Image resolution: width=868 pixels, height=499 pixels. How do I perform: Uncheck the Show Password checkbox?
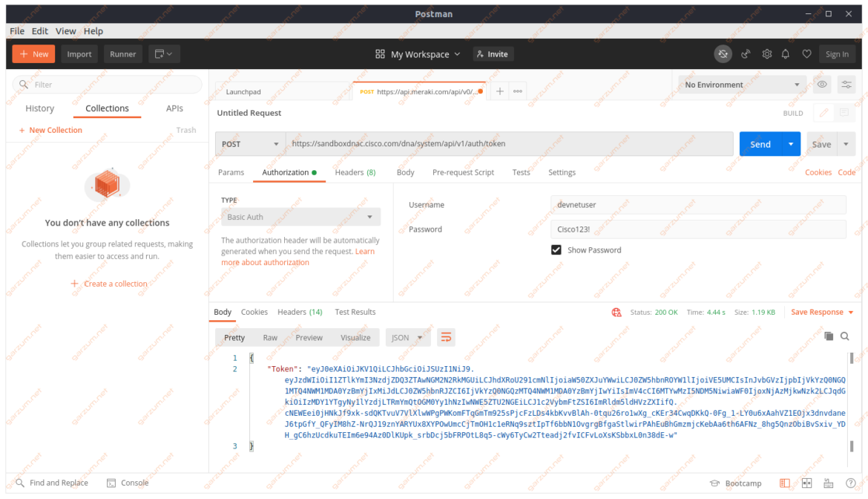click(x=556, y=249)
